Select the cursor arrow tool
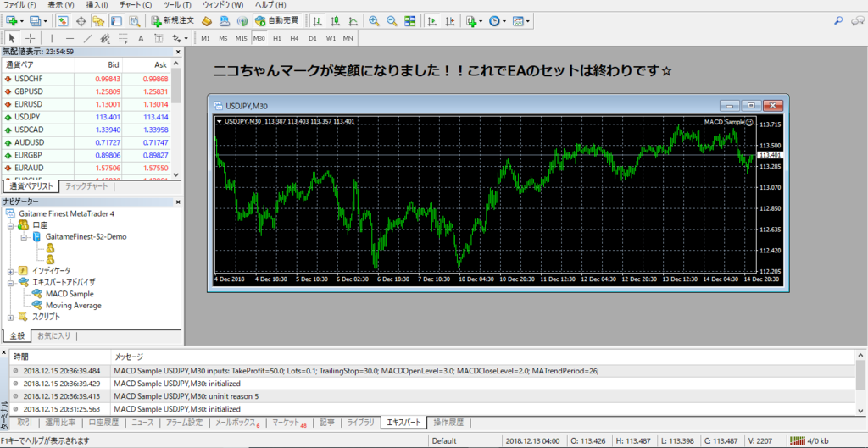 (12, 38)
